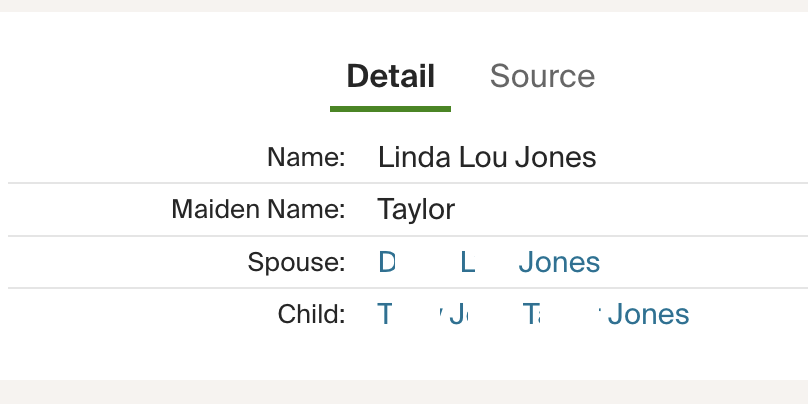Click the Child: field label
The width and height of the screenshot is (808, 404).
[311, 315]
